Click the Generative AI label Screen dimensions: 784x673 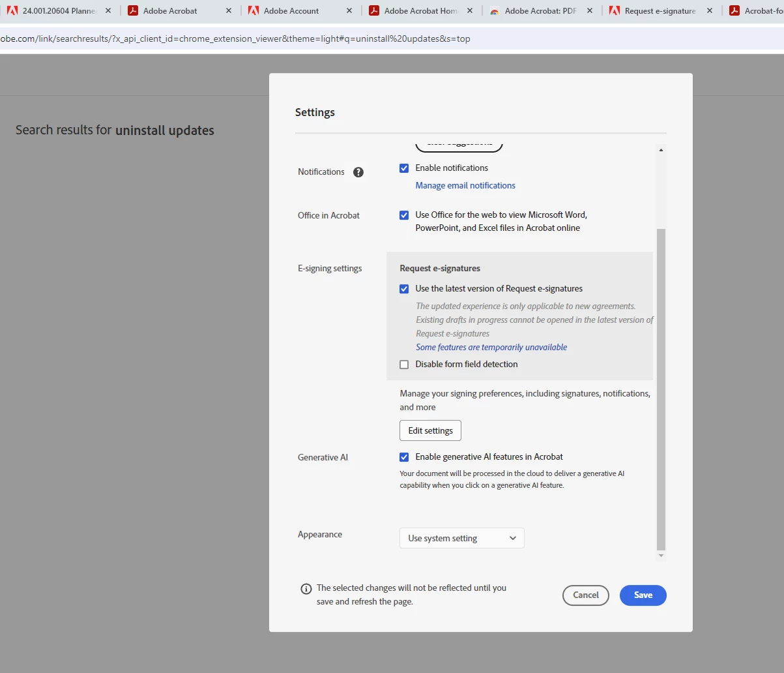pos(323,458)
